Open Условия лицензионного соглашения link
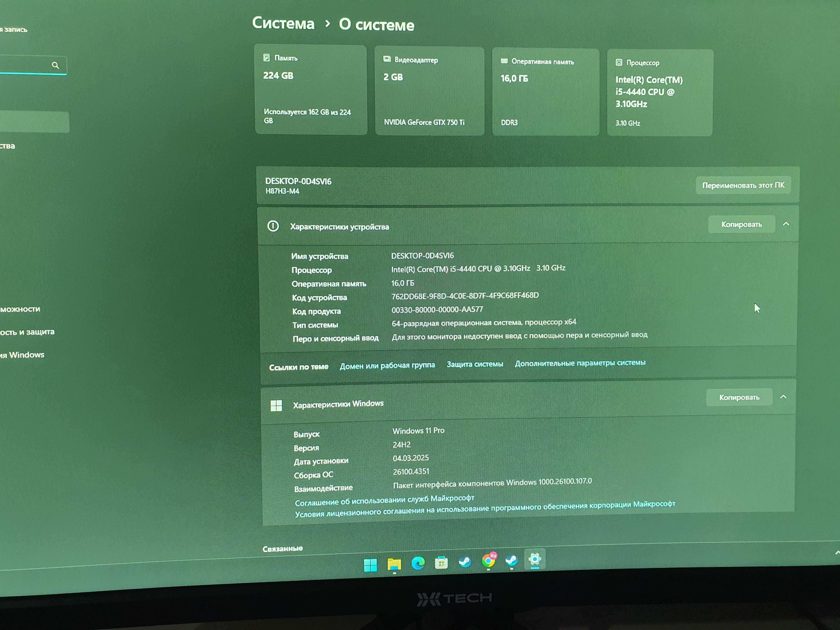The width and height of the screenshot is (840, 630). pyautogui.click(x=485, y=509)
